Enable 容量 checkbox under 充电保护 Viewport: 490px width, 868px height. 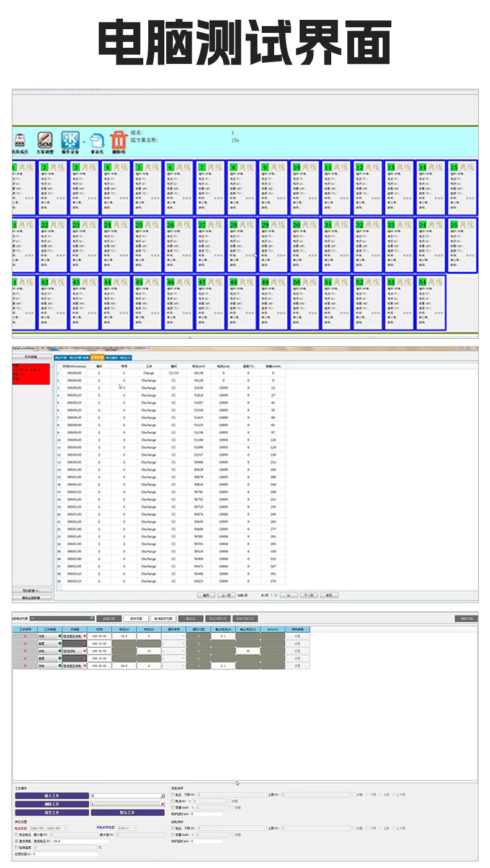(x=172, y=807)
